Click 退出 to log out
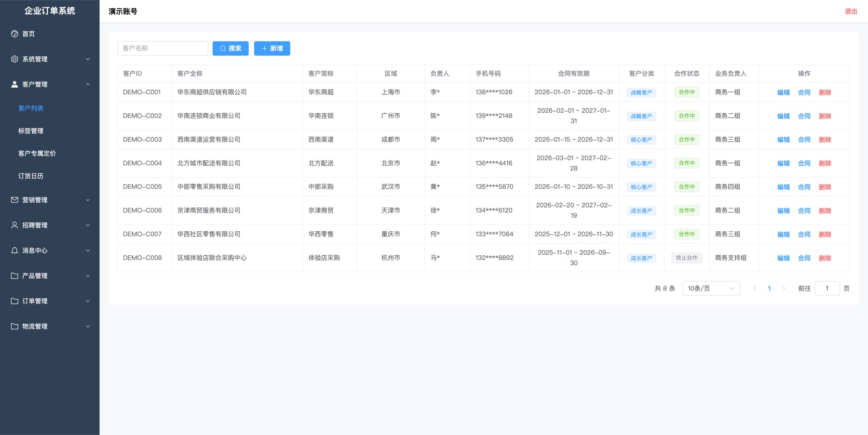868x435 pixels. click(x=851, y=12)
